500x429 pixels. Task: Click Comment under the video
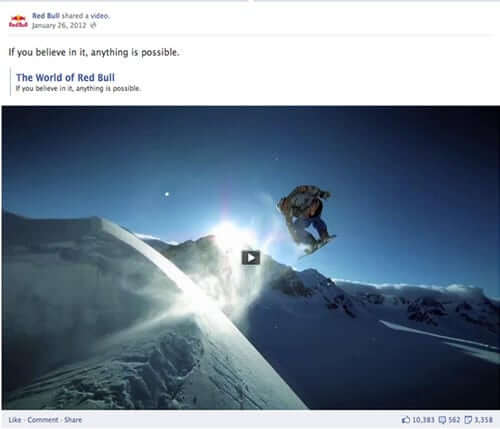point(43,420)
